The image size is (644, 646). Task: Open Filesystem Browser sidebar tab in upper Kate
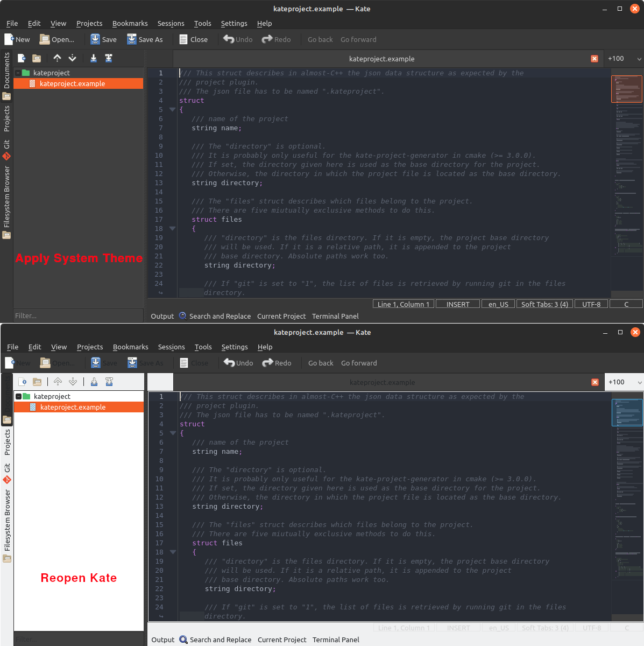pos(6,202)
